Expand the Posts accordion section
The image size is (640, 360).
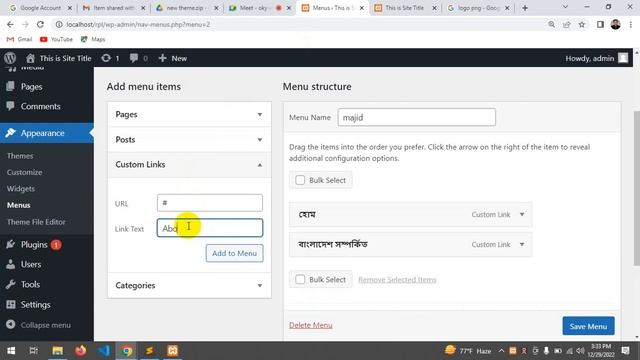(189, 140)
